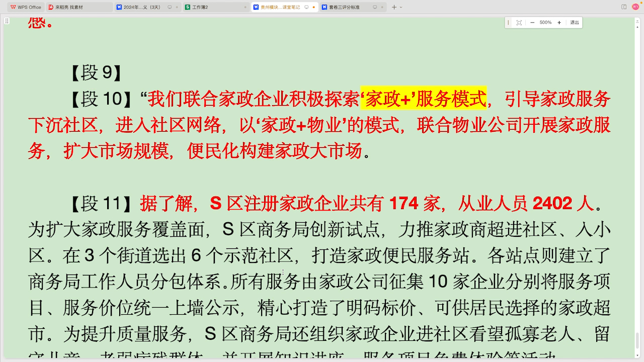Click 退出 to exit fullscreen mode
644x362 pixels.
click(x=575, y=23)
